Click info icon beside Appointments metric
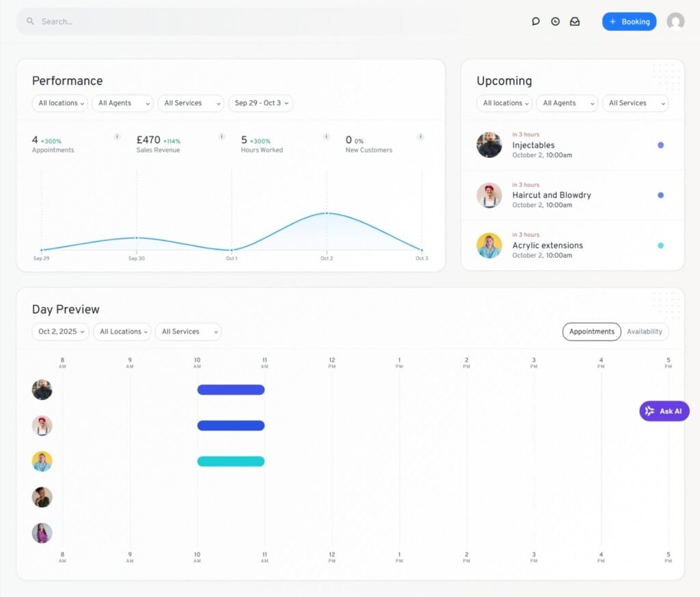This screenshot has width=700, height=597. click(117, 137)
